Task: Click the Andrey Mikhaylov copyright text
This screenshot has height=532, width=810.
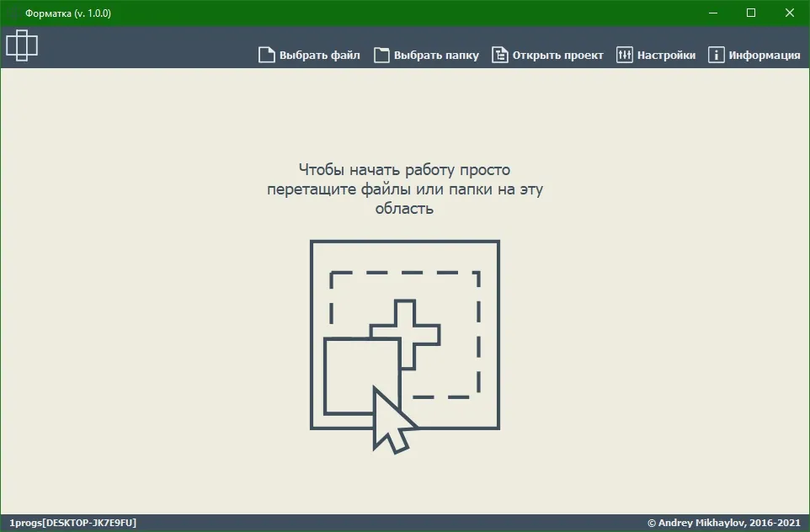Action: 724,523
